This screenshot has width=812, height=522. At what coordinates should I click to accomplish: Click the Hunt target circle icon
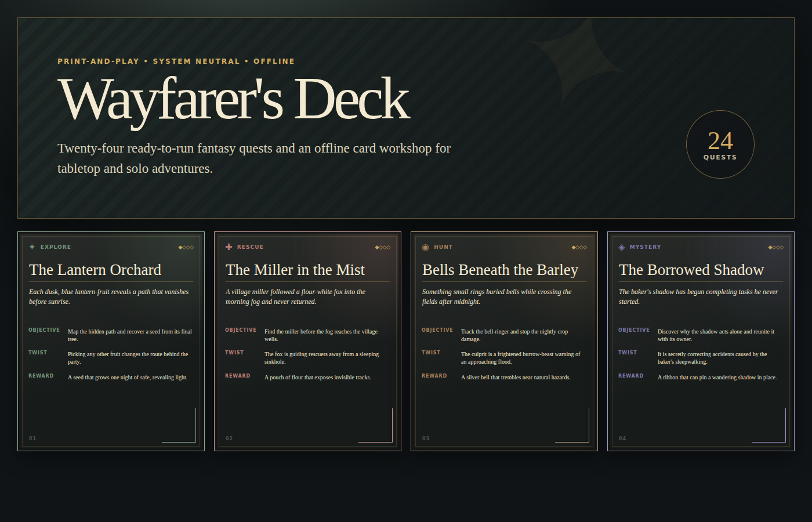[425, 247]
